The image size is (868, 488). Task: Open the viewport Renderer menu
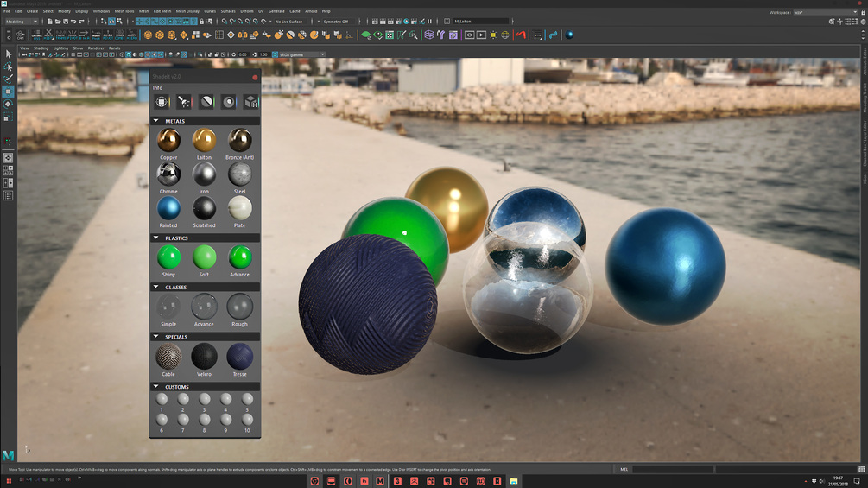pyautogui.click(x=96, y=48)
